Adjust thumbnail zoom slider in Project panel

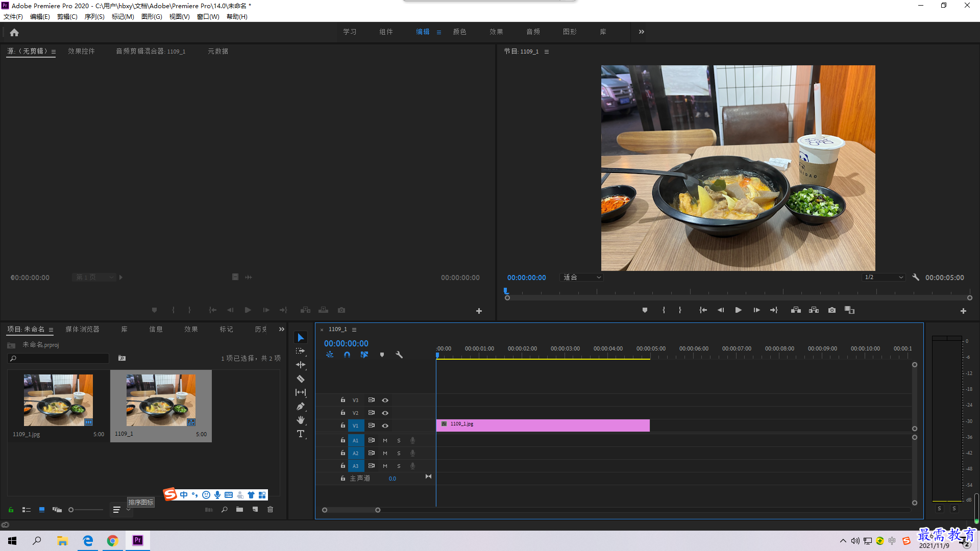[86, 510]
